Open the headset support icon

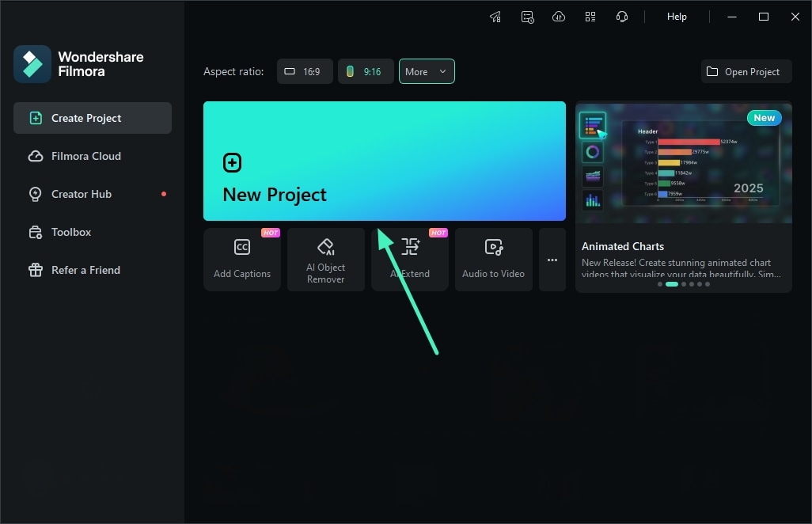622,16
